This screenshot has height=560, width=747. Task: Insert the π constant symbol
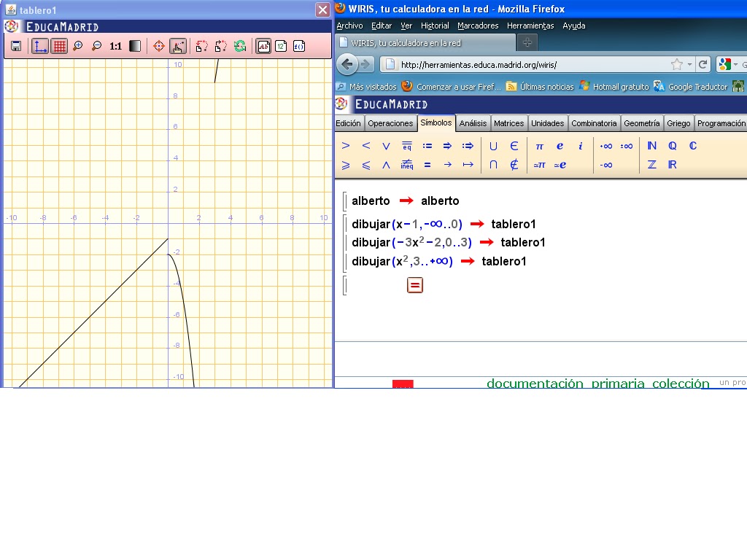coord(539,146)
